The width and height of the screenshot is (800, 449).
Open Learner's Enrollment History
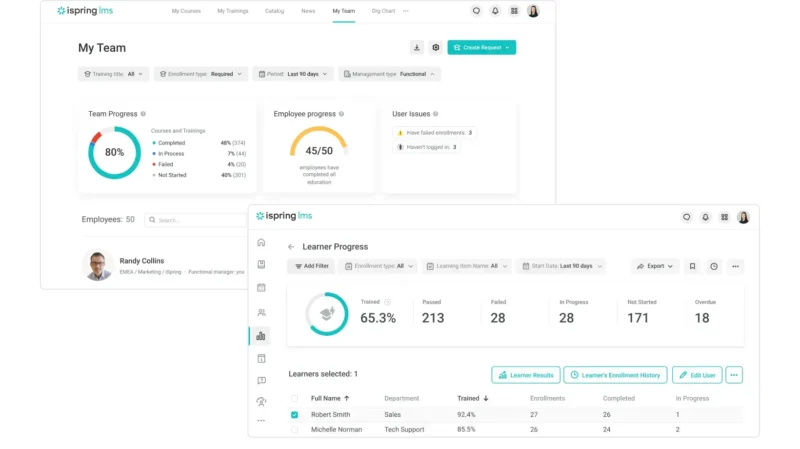(x=615, y=375)
